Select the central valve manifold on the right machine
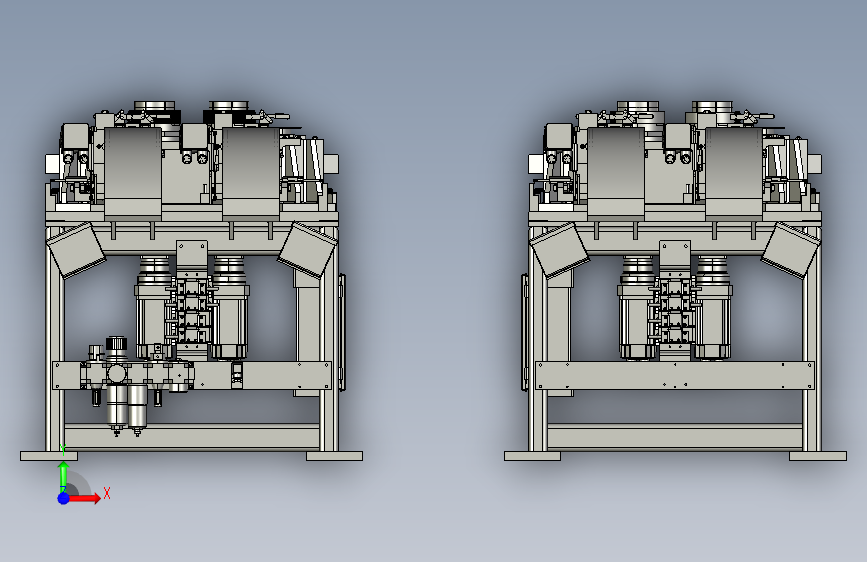Viewport: 867px width, 562px height. click(675, 310)
